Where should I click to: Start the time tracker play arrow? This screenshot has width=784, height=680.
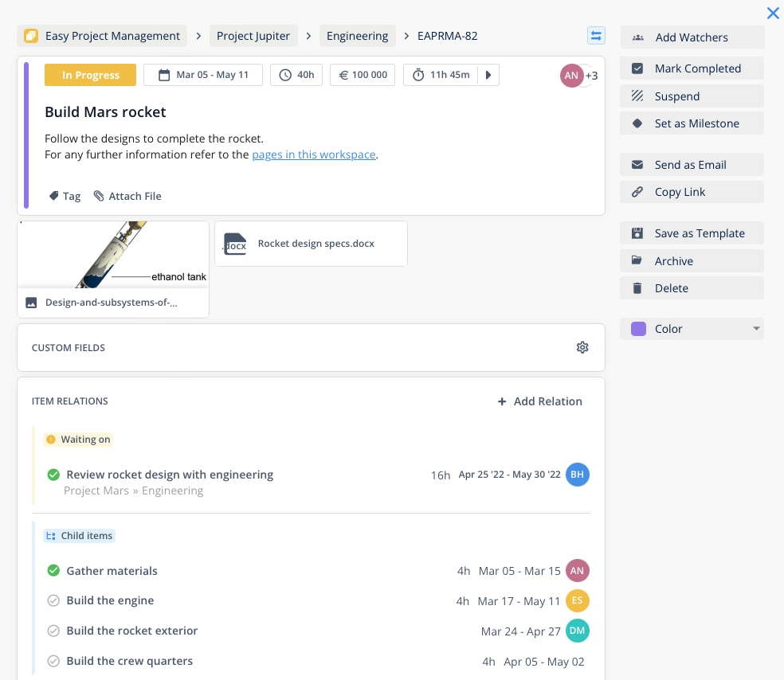point(488,75)
